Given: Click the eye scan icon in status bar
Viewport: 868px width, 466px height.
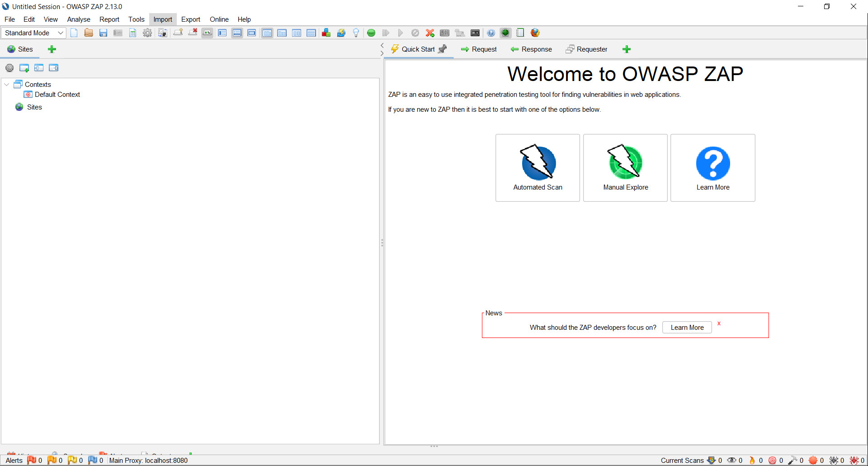Looking at the screenshot, I should click(731, 460).
